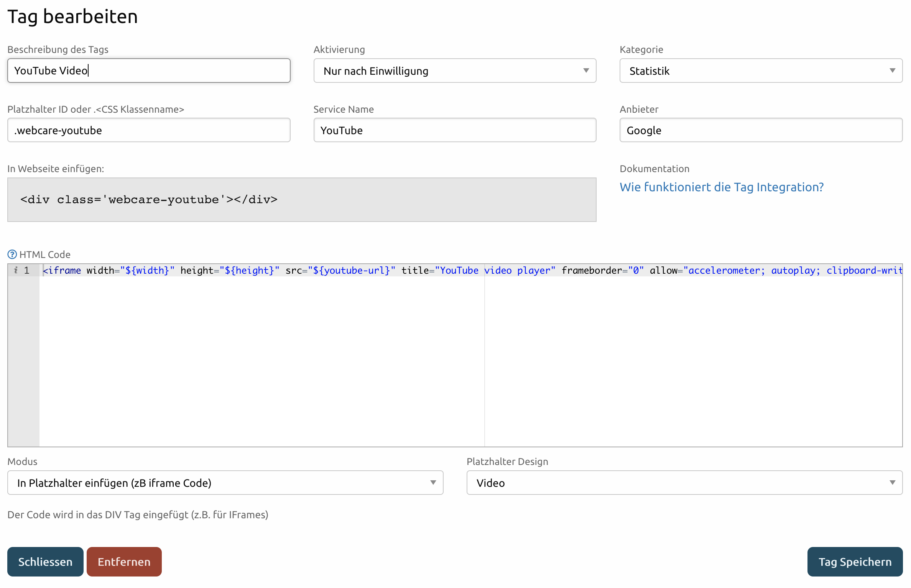The width and height of the screenshot is (911, 588).
Task: Click the Entfernen button
Action: pos(124,562)
